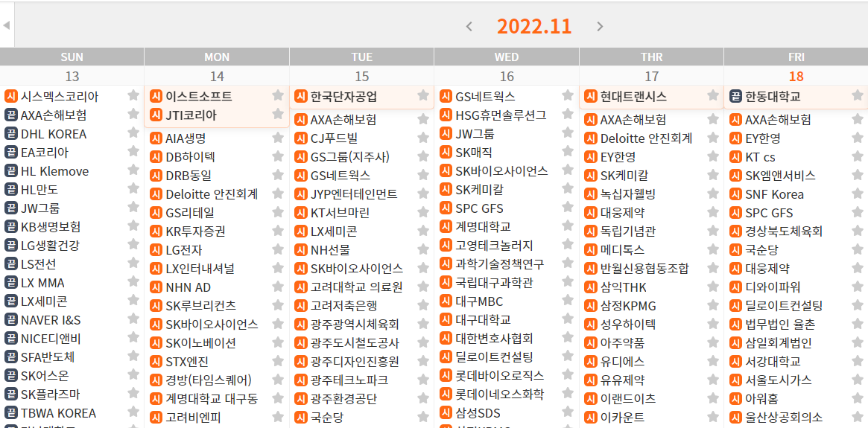Click the start badge beside 삼성SDS
The width and height of the screenshot is (868, 428).
pyautogui.click(x=446, y=412)
